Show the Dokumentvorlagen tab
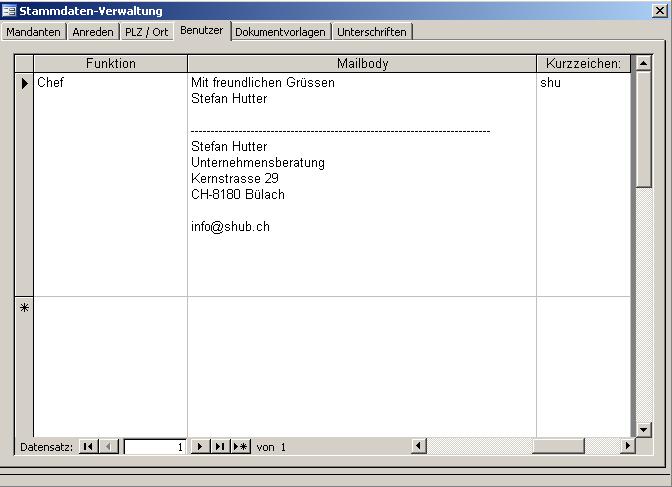 click(x=280, y=32)
